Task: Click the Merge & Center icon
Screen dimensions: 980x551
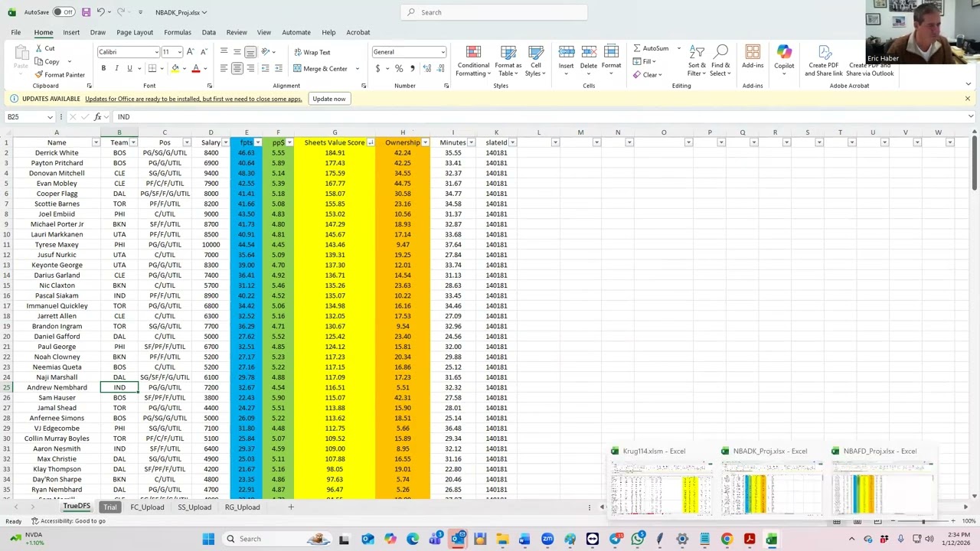Action: pos(298,69)
